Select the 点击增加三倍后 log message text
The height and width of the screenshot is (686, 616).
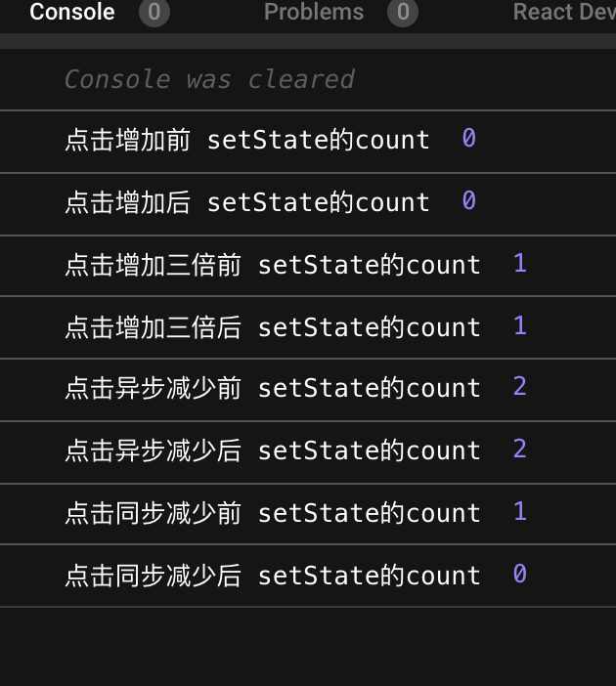[272, 327]
